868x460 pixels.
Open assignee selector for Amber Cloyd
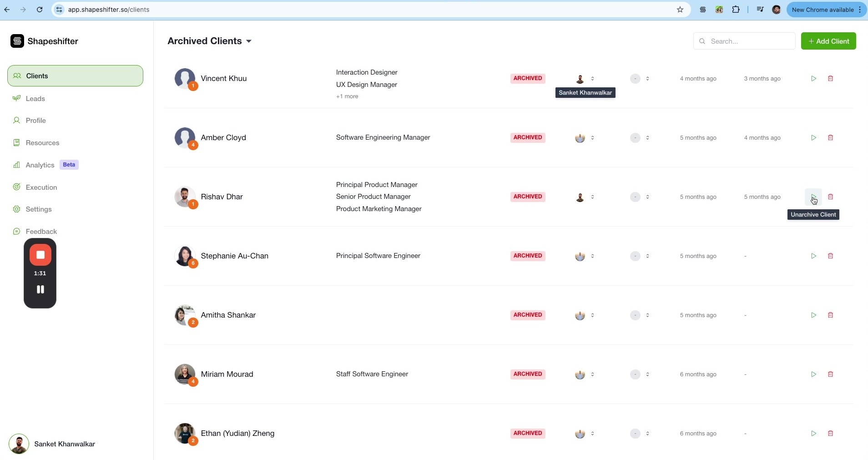(585, 138)
